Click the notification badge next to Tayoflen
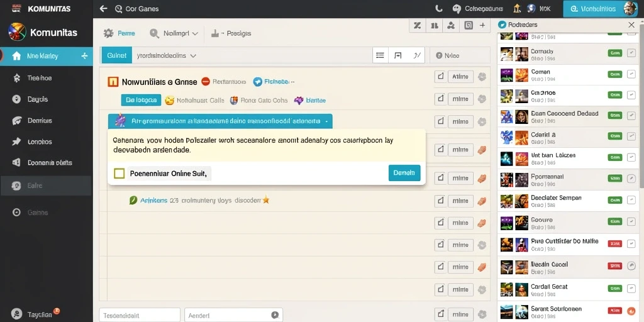Viewport: 644px width, 322px height. pos(57,311)
